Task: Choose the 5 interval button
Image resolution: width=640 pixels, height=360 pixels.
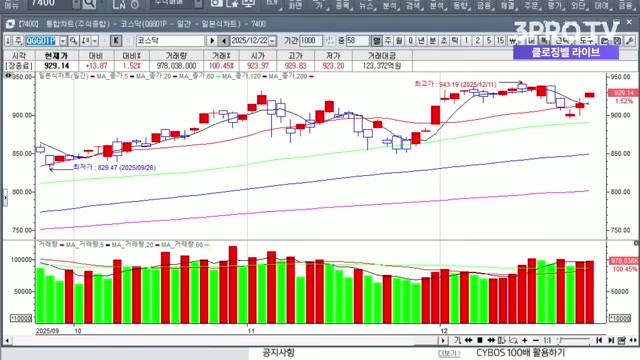Action: [x=489, y=41]
